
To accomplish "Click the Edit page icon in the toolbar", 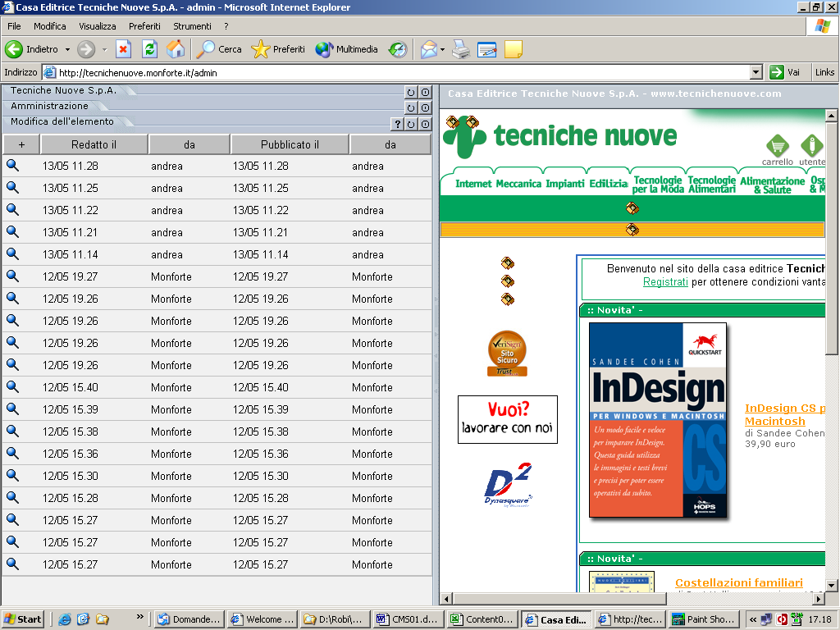I will tap(486, 49).
